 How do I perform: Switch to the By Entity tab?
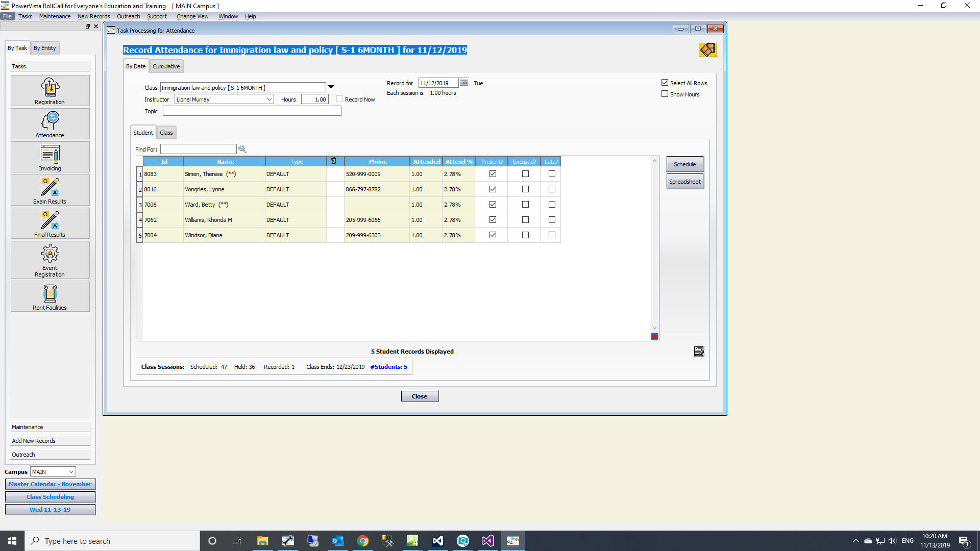point(45,48)
